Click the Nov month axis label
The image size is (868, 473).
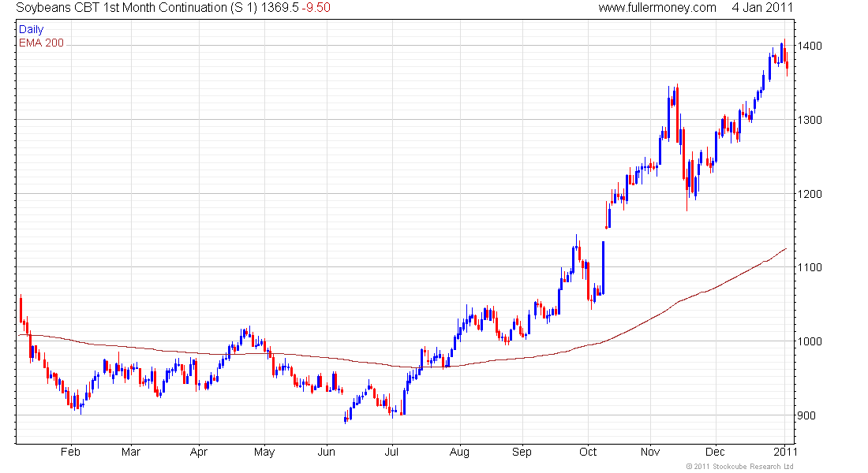[x=650, y=452]
